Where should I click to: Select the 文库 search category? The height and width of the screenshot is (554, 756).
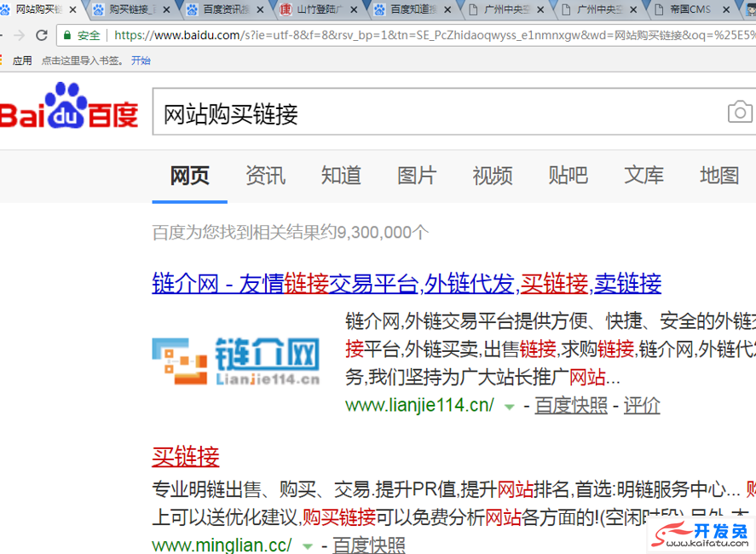point(643,176)
